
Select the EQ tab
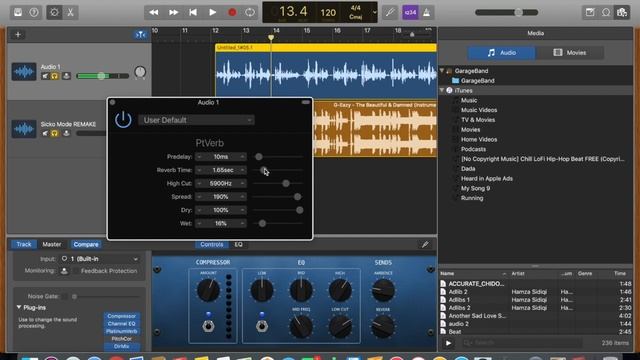pyautogui.click(x=238, y=244)
